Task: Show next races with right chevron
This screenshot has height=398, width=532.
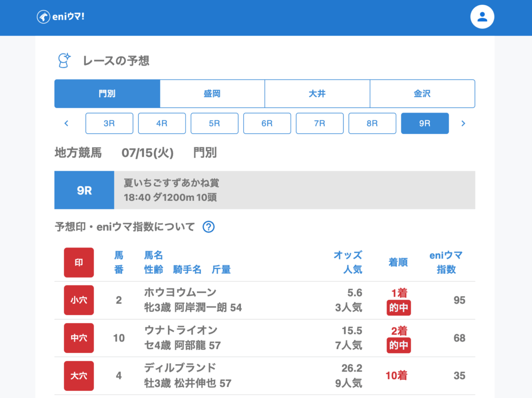Action: pos(463,123)
